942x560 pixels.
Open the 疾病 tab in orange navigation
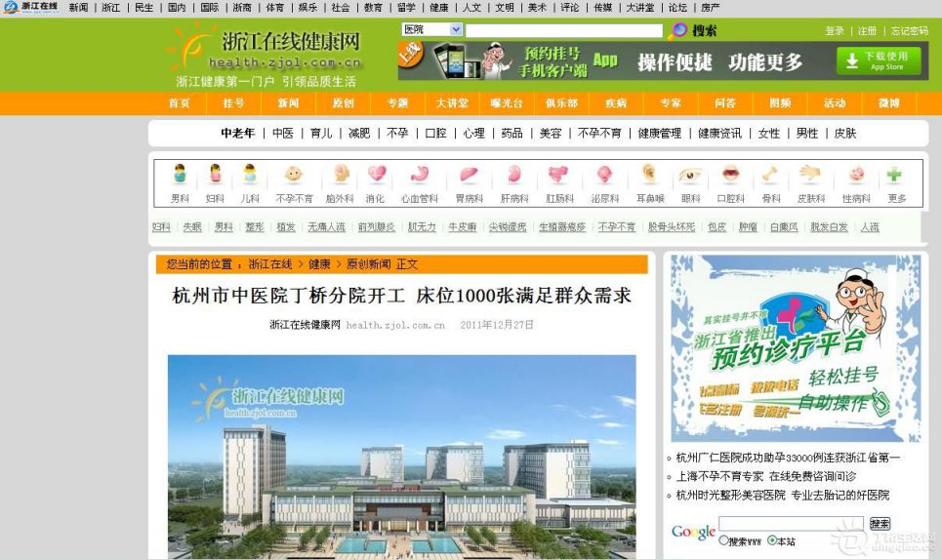click(x=615, y=103)
